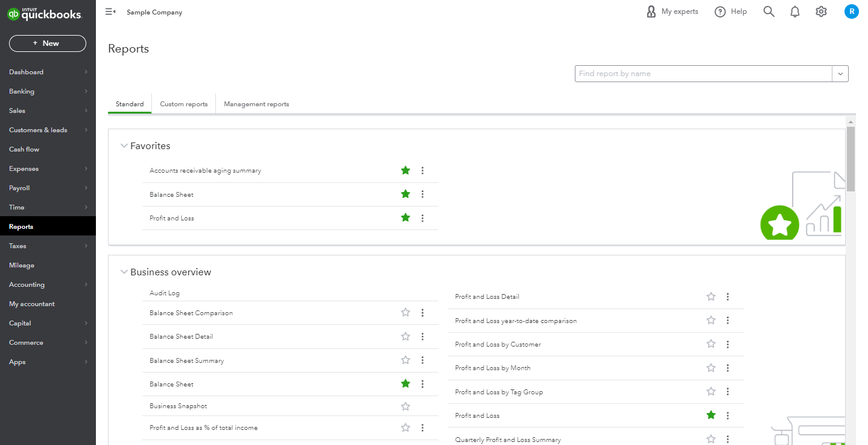Collapse the sidebar with the hamburger icon
This screenshot has width=868, height=445.
[110, 11]
